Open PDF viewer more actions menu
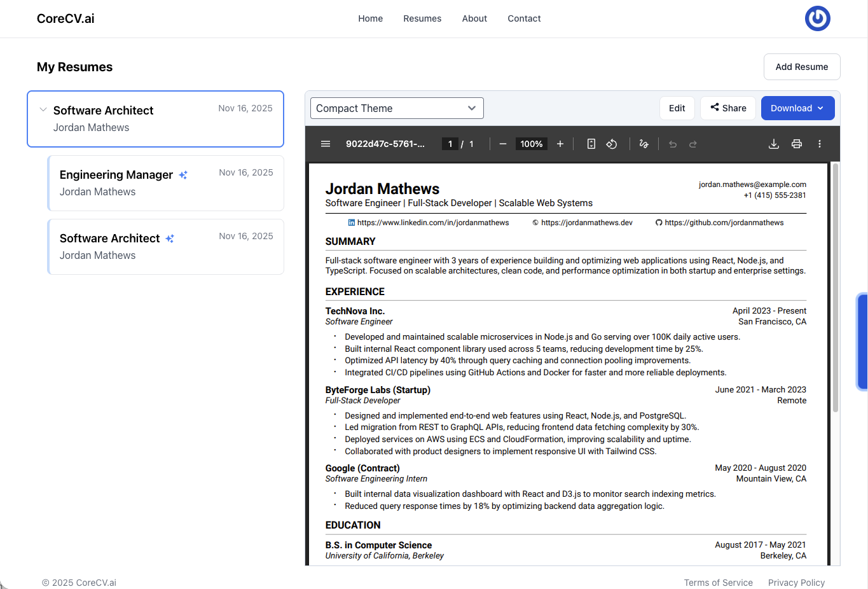 pos(820,144)
